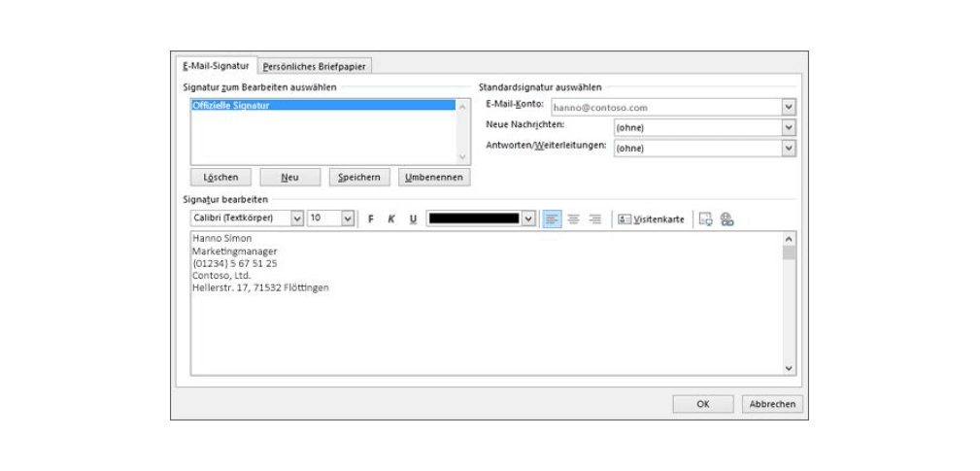The image size is (980, 471).
Task: Click the Hellerstr. 17 address line
Action: 260,288
